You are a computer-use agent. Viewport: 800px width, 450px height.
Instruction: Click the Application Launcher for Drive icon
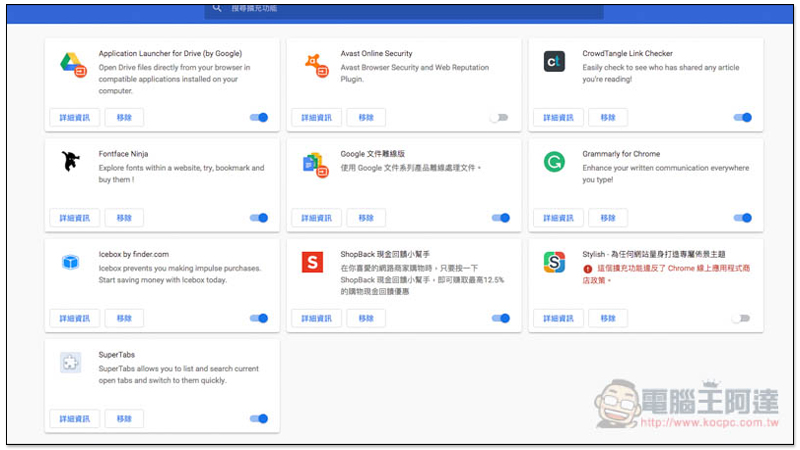73,64
